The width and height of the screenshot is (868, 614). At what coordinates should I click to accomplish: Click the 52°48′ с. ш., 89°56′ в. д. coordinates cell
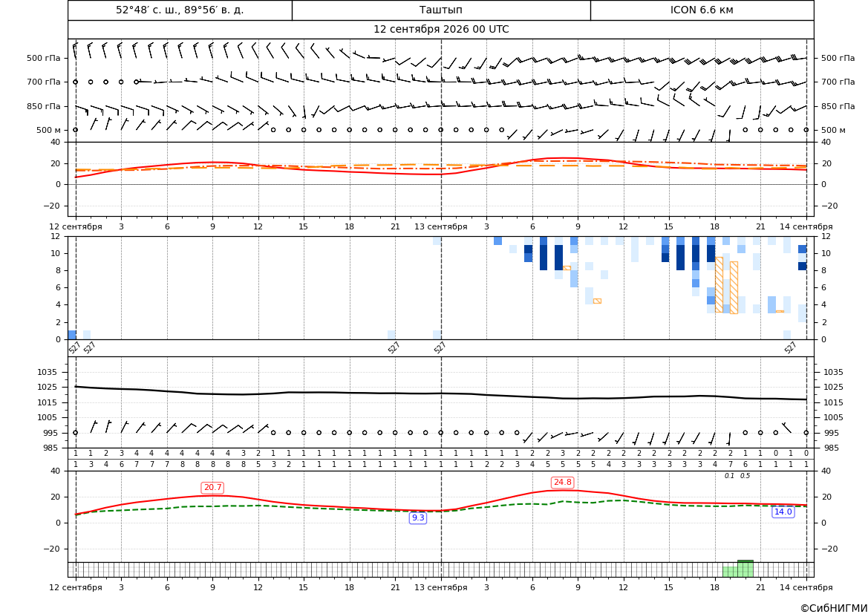click(180, 10)
